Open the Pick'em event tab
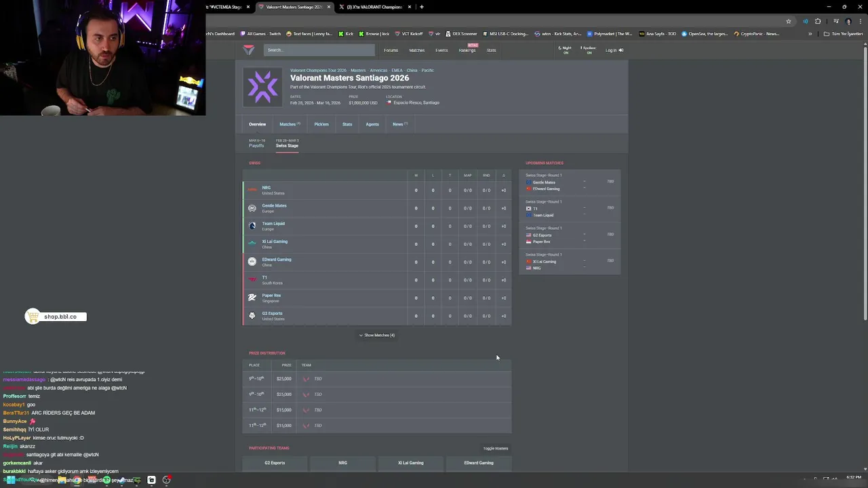The height and width of the screenshot is (488, 868). coord(321,124)
